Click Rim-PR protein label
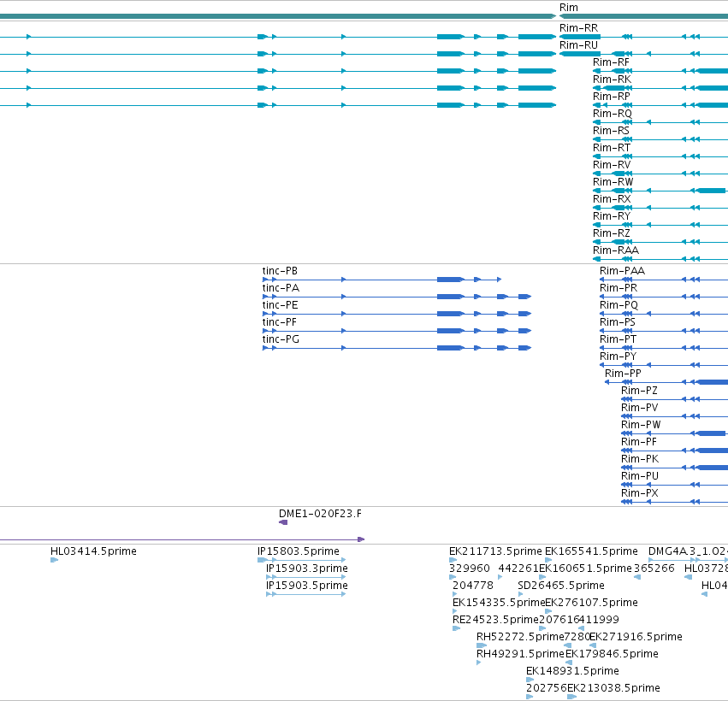The height and width of the screenshot is (701, 728). click(619, 288)
